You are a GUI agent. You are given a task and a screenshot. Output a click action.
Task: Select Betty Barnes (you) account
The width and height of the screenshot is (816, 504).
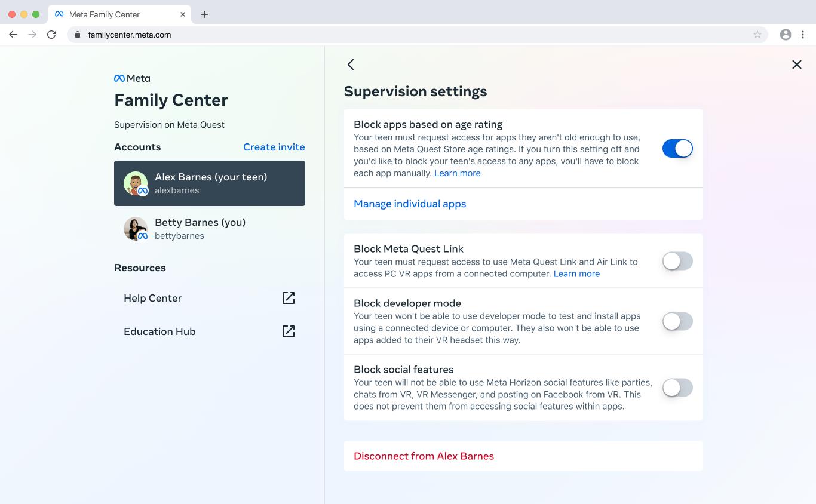210,229
